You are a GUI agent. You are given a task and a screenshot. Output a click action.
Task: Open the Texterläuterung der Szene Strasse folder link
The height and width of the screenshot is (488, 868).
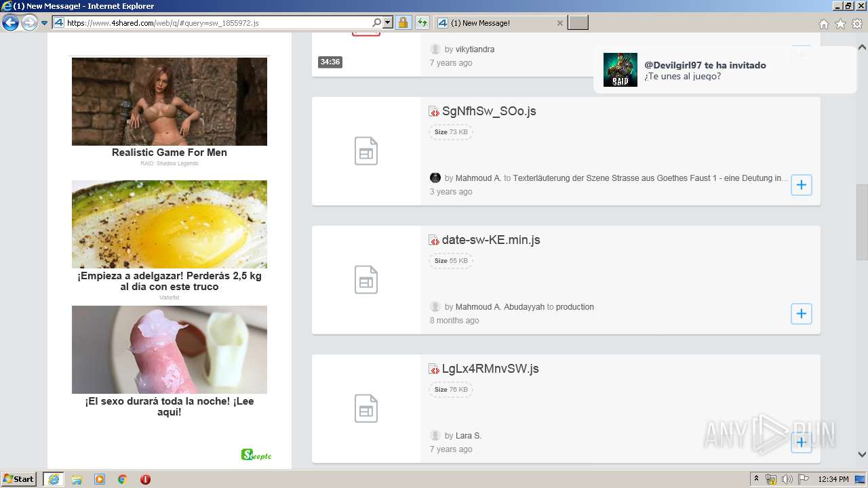pyautogui.click(x=651, y=178)
